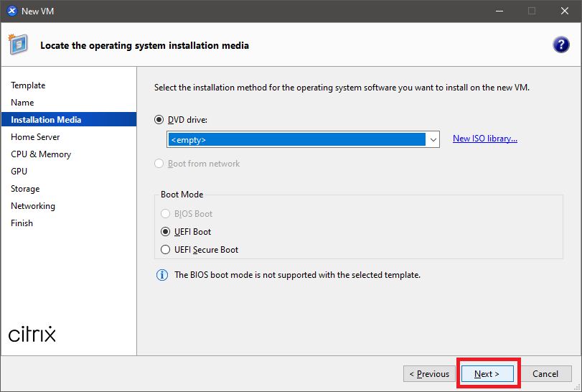Open the Name wizard step
Image resolution: width=582 pixels, height=392 pixels.
point(22,103)
